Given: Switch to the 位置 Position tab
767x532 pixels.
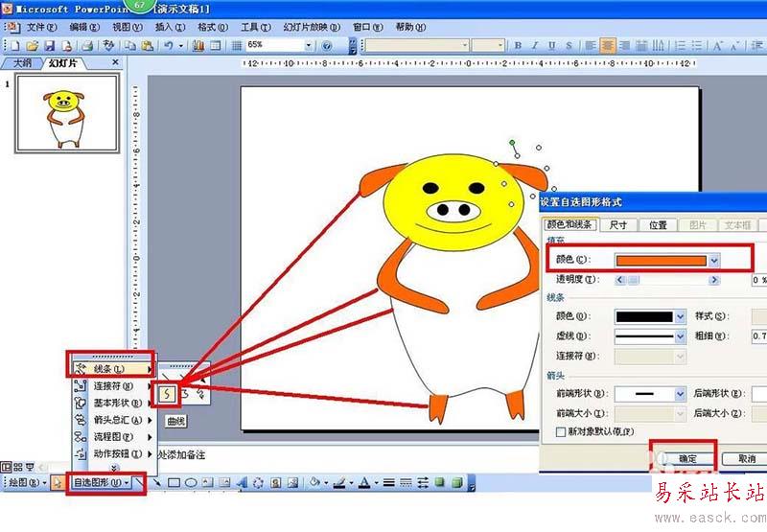Looking at the screenshot, I should 658,225.
